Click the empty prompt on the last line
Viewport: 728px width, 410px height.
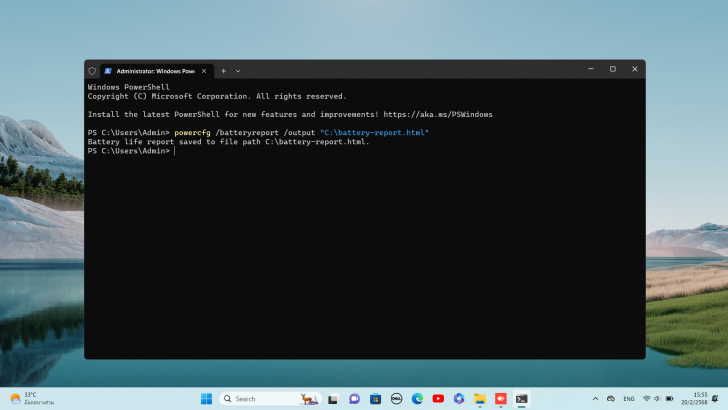pos(131,151)
